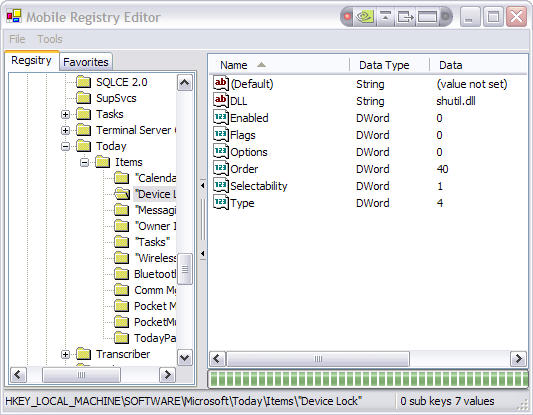Screen dimensions: 533x415
Task: Click the Mobile Registry Editor app icon
Action: coord(14,16)
